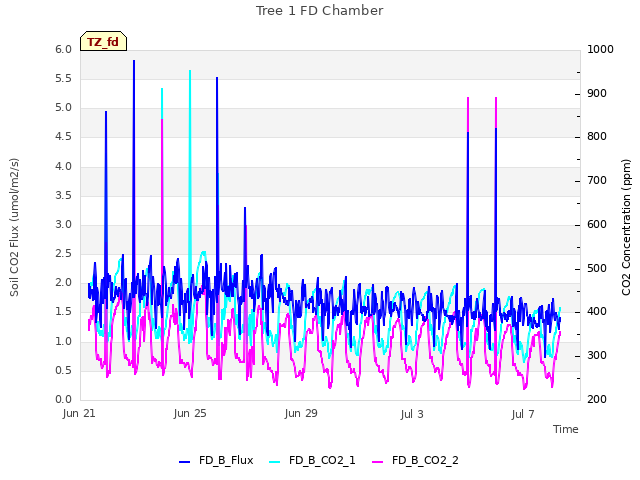Click the 1.5 left axis tick label

63,312
